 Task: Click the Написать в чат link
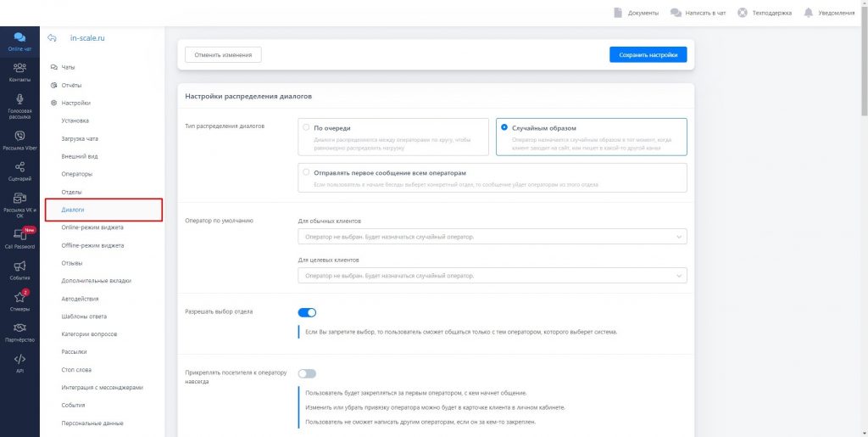[x=698, y=13]
